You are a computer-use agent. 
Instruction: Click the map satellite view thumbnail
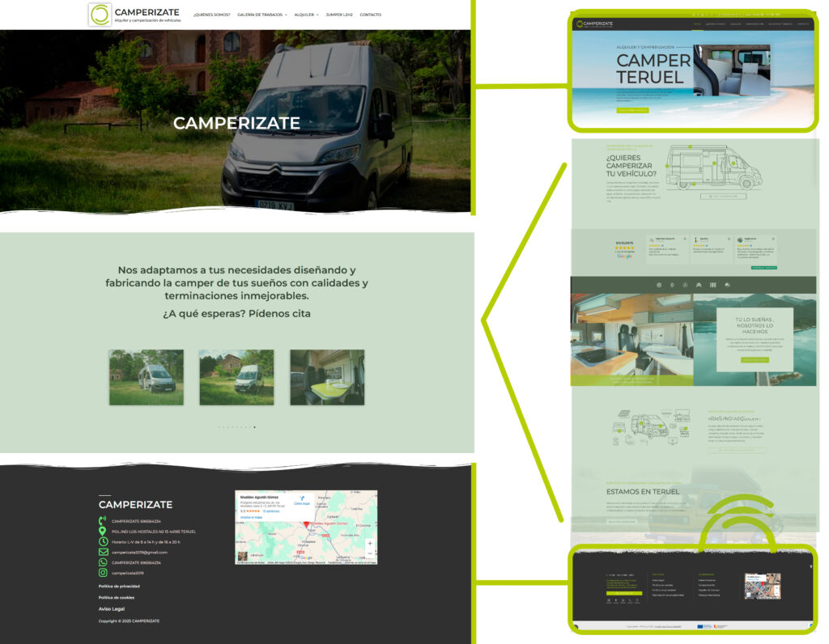tap(242, 557)
